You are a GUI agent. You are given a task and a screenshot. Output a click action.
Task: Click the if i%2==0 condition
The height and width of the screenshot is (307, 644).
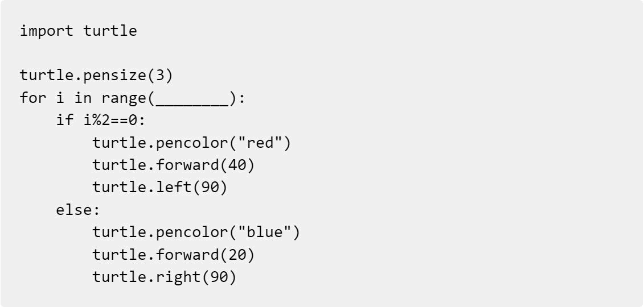point(101,121)
